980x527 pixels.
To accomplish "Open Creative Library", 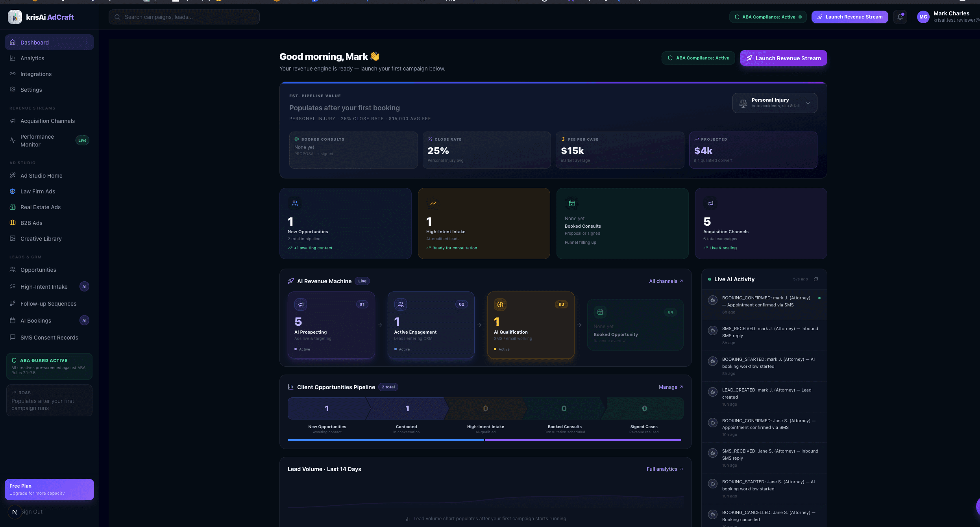I will click(x=49, y=239).
